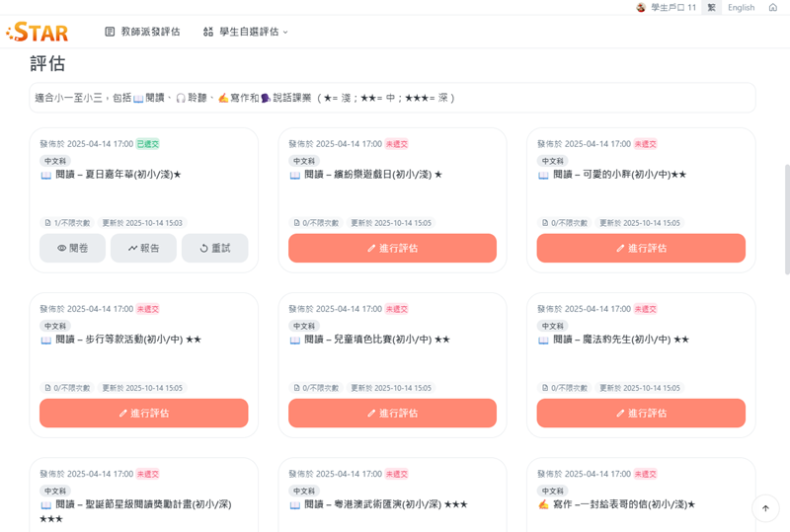Click book icon beside 夏日嘉年華 assessment
790x532 pixels.
pyautogui.click(x=46, y=175)
